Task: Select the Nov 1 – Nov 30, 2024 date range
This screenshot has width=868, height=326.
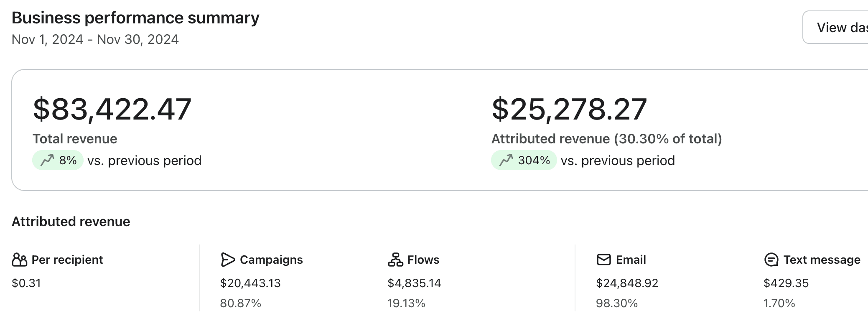Action: pyautogui.click(x=95, y=39)
